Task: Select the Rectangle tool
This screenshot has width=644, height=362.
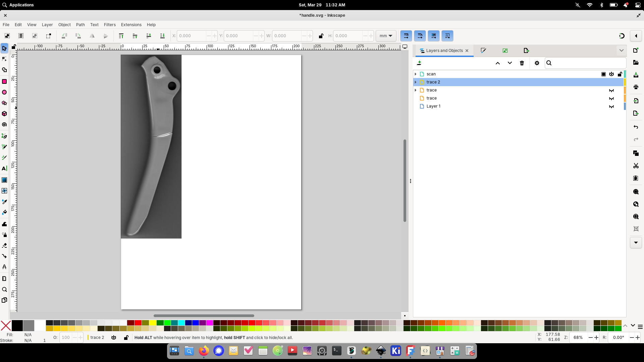Action: click(x=4, y=81)
